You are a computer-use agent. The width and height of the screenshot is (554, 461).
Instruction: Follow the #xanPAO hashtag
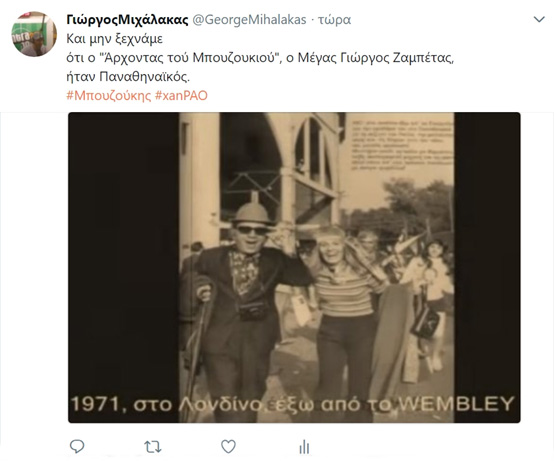point(181,96)
